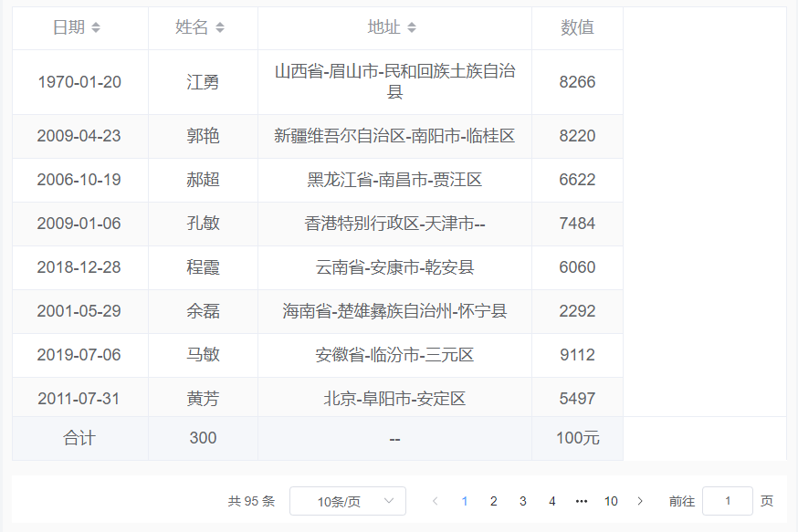The height and width of the screenshot is (532, 798).
Task: Select the row for 程霞
Action: [x=320, y=267]
